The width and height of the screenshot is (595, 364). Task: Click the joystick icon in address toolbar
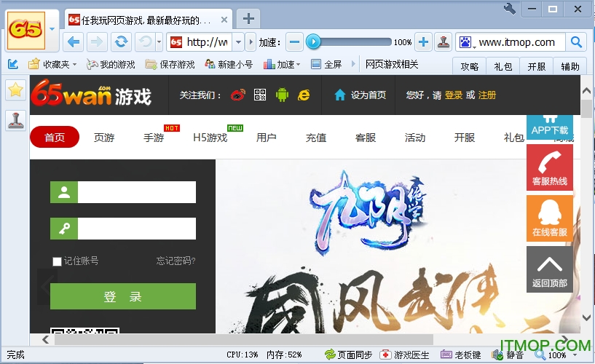point(443,42)
